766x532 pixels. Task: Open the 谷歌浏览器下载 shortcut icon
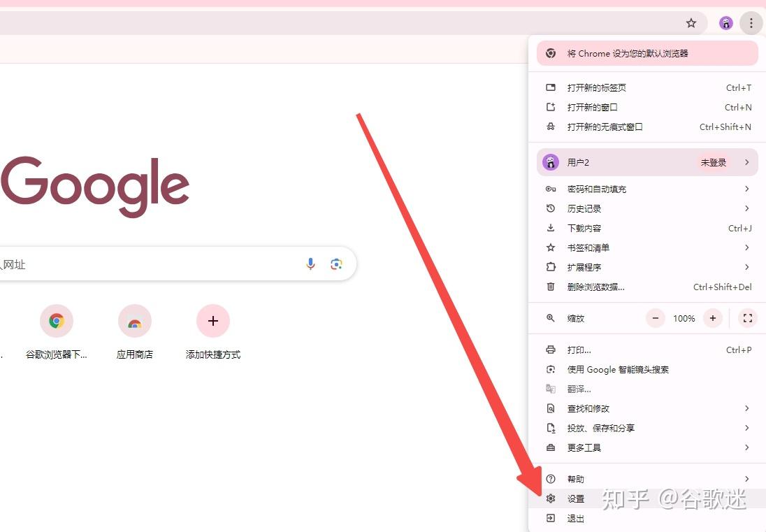coord(56,320)
